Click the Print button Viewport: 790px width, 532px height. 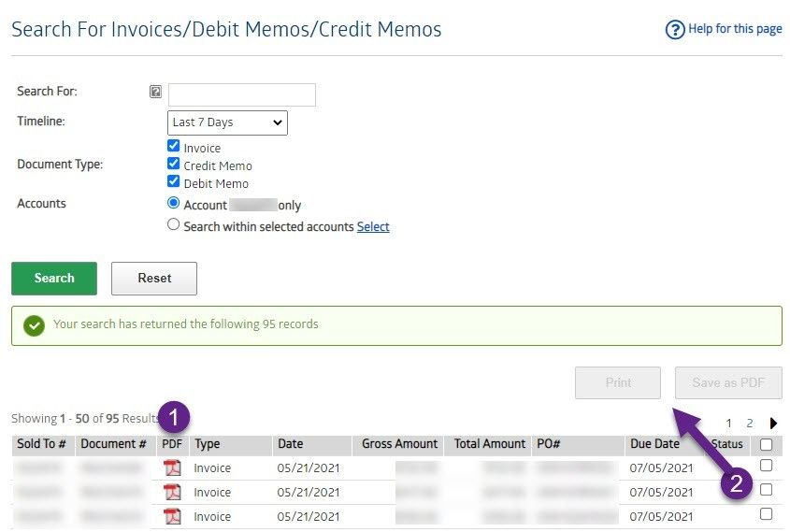[x=618, y=382]
